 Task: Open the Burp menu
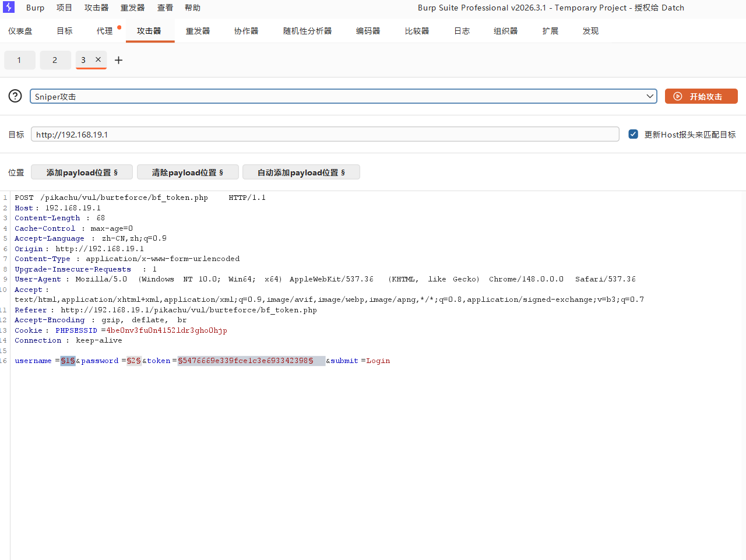tap(35, 8)
